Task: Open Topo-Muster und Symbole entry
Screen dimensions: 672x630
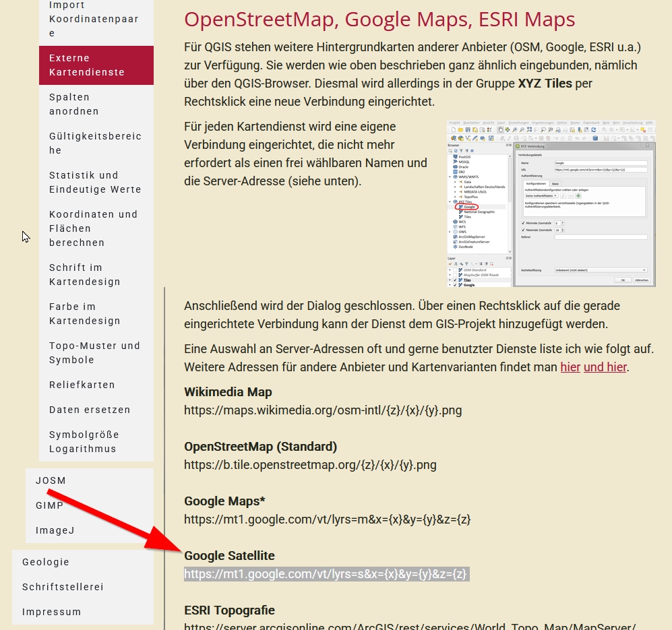Action: [x=96, y=352]
